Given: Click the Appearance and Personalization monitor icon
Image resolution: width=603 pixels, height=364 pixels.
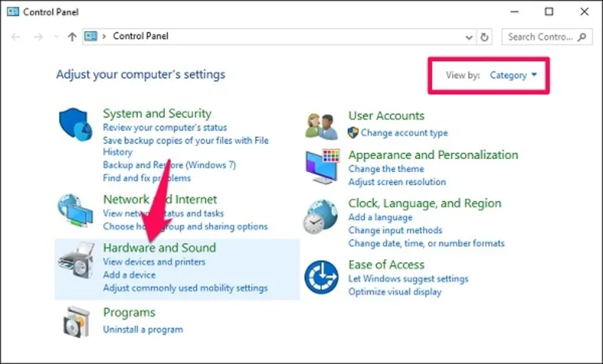Looking at the screenshot, I should click(x=323, y=167).
